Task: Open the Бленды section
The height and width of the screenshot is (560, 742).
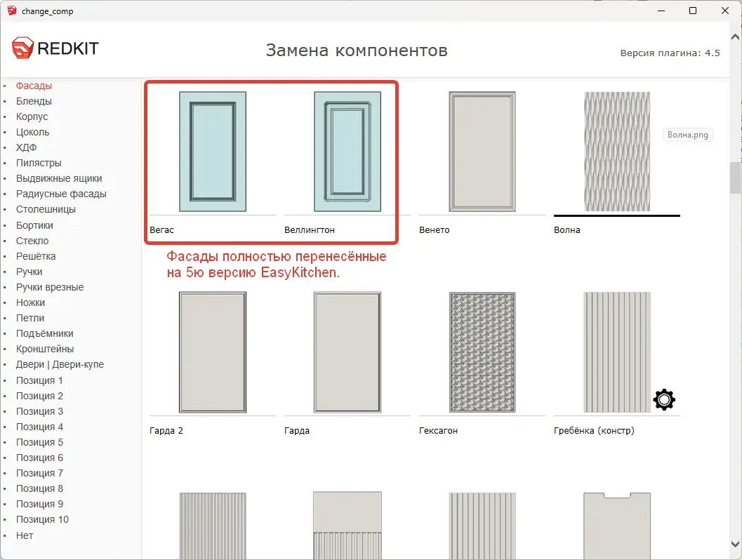Action: tap(34, 101)
